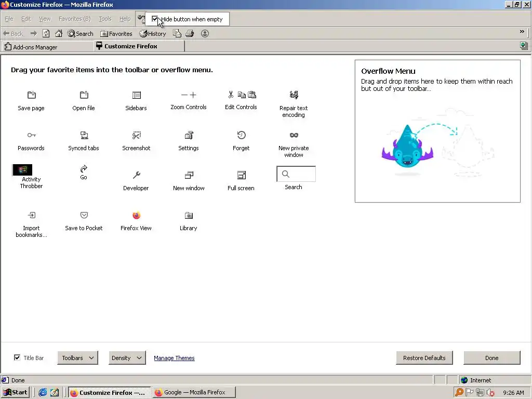532x399 pixels.
Task: Click the Zoom Controls item
Action: (189, 101)
